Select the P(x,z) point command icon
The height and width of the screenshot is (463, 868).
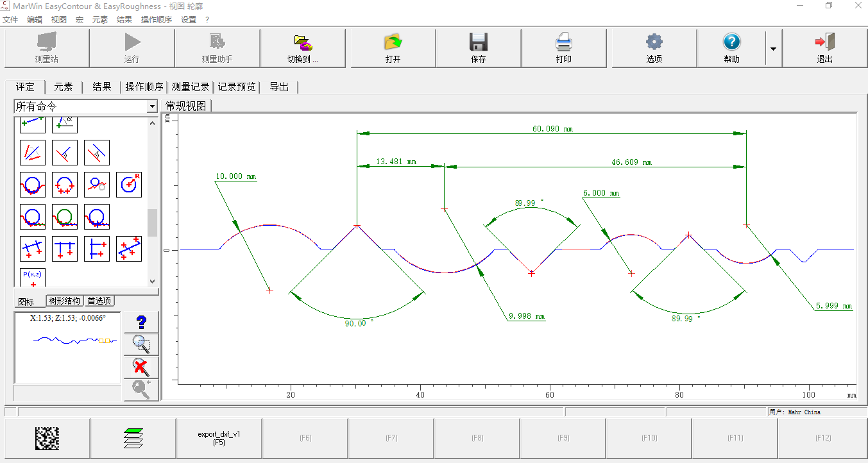tap(33, 278)
